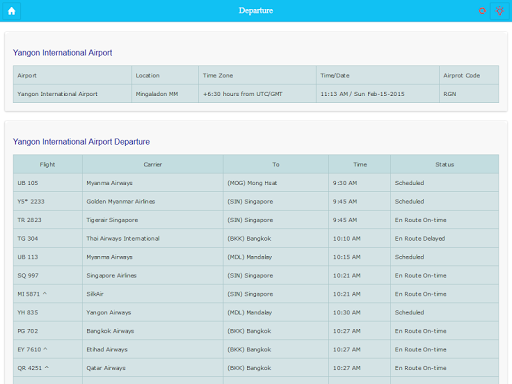Select the Flight column header
Screen dimensions: 512x384
(48, 164)
